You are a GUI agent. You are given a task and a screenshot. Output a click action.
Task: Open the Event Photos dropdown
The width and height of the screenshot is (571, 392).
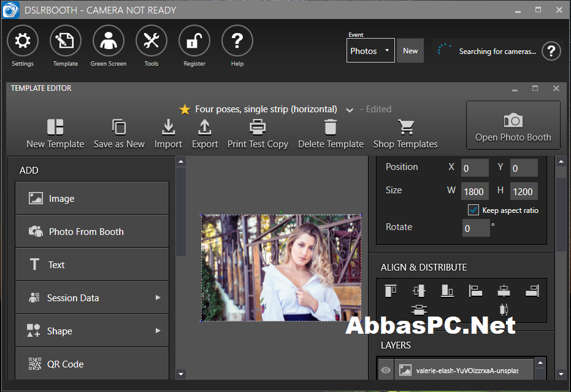(x=370, y=51)
